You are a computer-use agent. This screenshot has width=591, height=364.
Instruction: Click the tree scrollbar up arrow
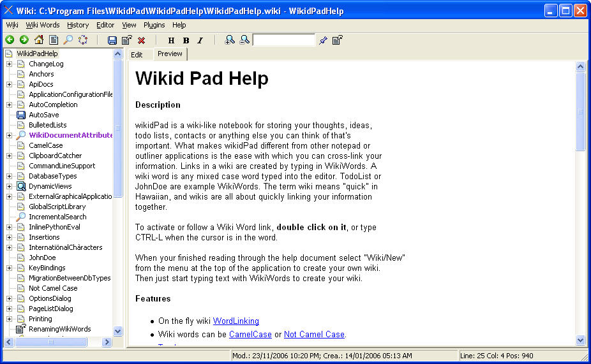pyautogui.click(x=118, y=54)
